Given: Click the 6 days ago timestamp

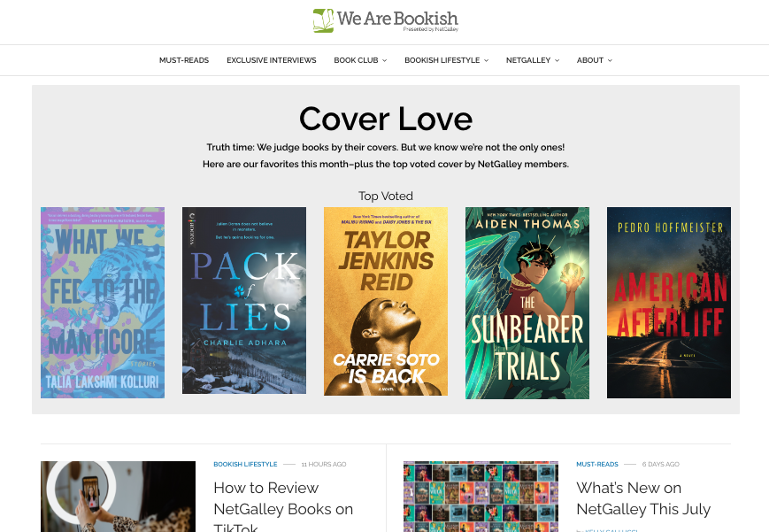Looking at the screenshot, I should (x=661, y=464).
